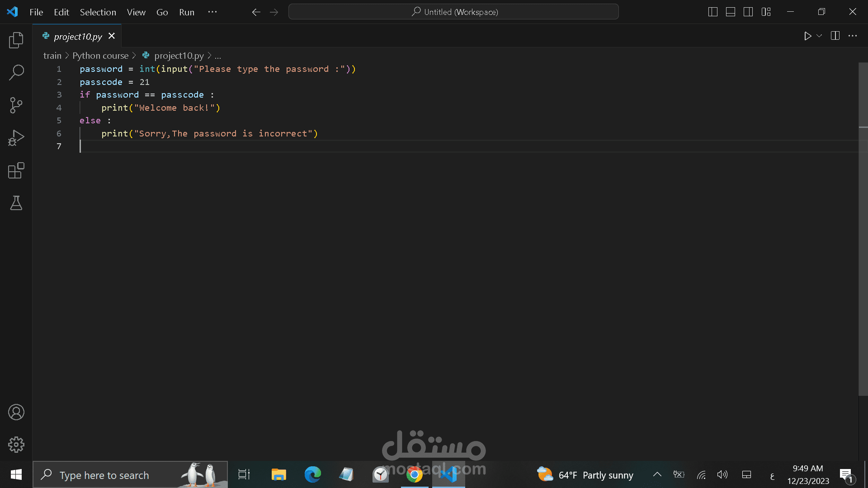Open the Manage gear settings icon
The image size is (868, 488).
tap(16, 445)
